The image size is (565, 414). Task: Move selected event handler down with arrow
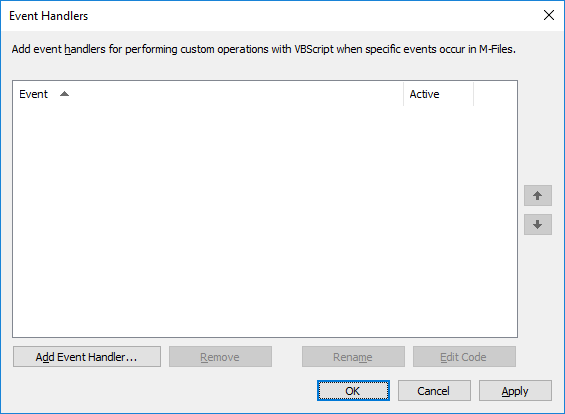[538, 224]
